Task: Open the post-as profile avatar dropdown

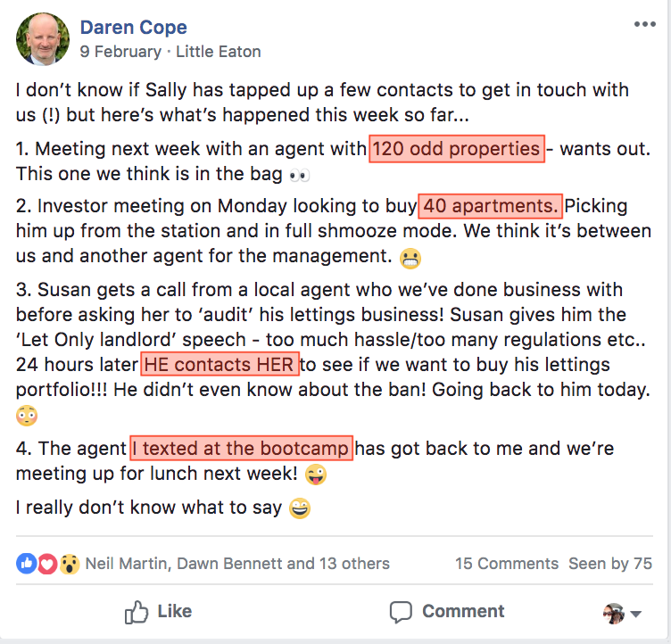Action: point(623,613)
